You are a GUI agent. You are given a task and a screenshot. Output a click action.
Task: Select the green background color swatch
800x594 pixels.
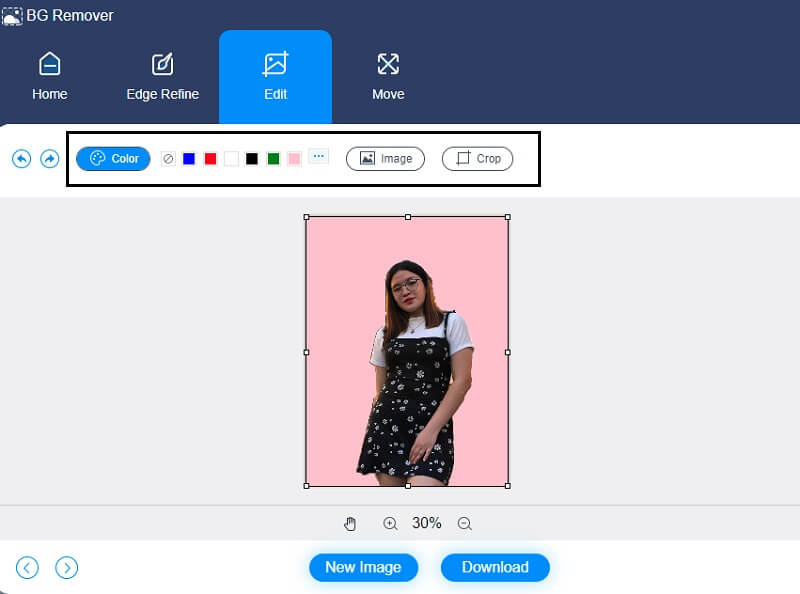click(x=272, y=158)
